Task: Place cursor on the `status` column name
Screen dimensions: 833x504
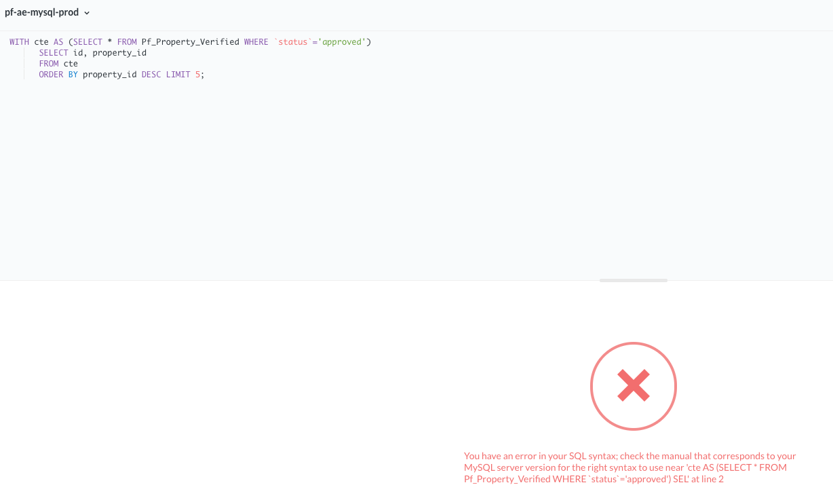Action: coord(292,42)
